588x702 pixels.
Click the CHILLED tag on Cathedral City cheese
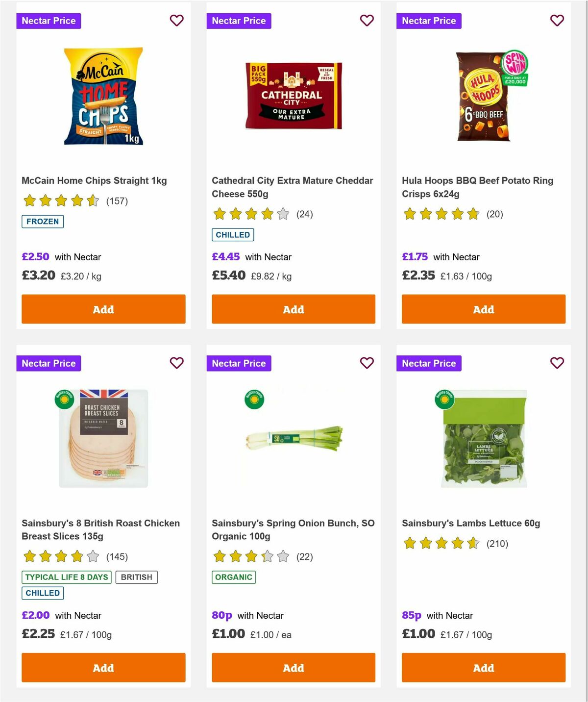click(x=233, y=235)
